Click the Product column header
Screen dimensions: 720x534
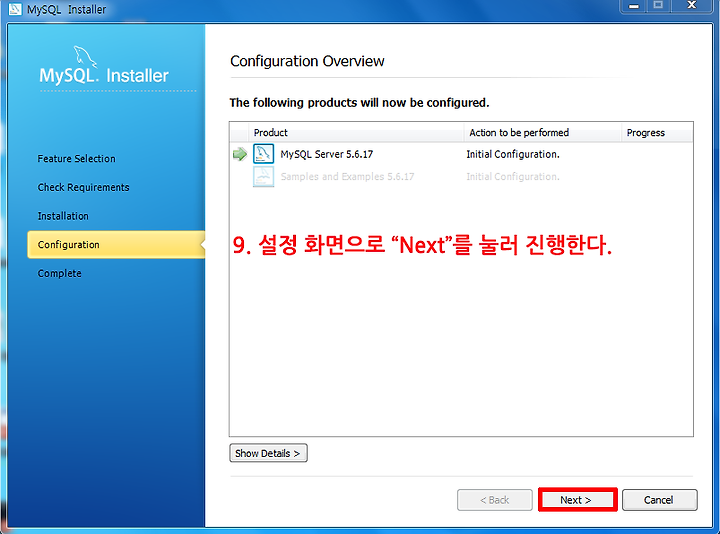tap(356, 133)
